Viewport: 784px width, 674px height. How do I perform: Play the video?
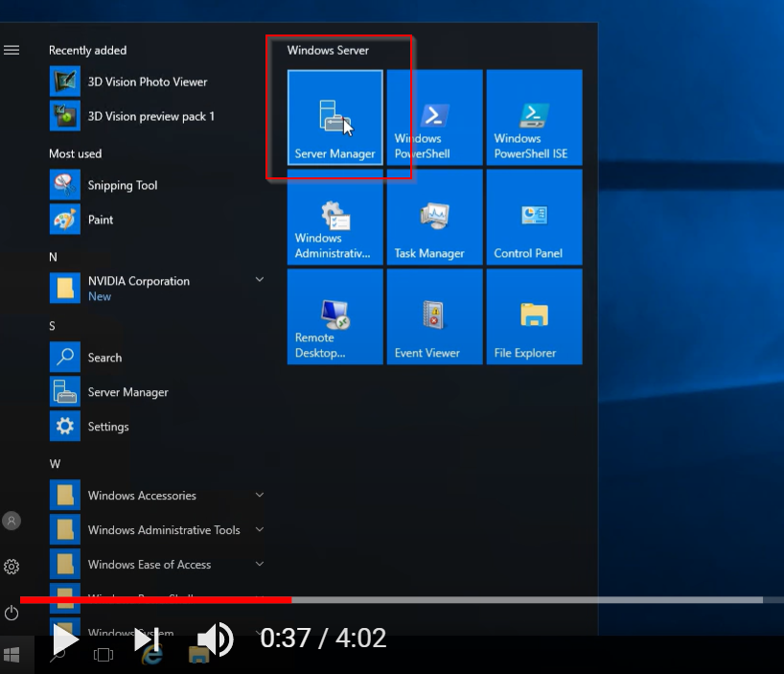65,639
